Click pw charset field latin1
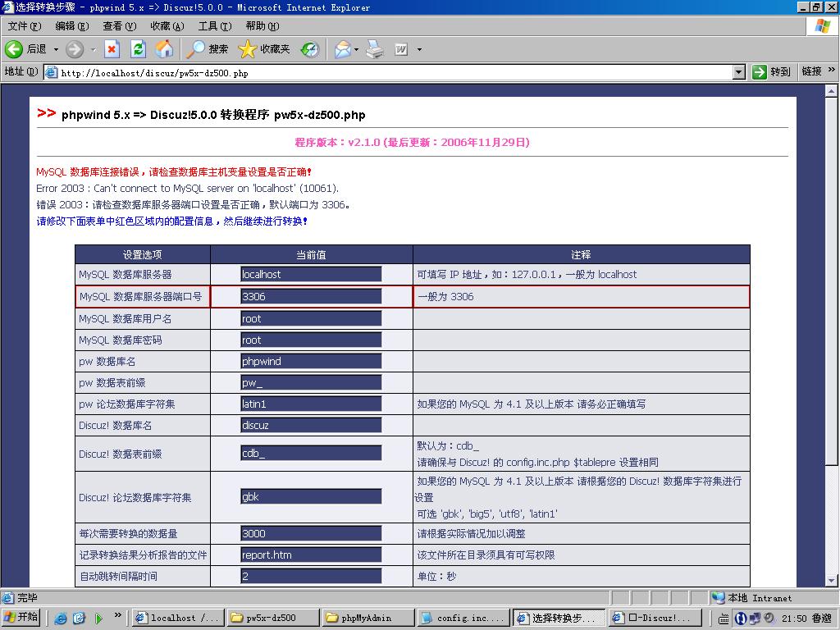Screen dimensions: 840x630 pos(311,404)
